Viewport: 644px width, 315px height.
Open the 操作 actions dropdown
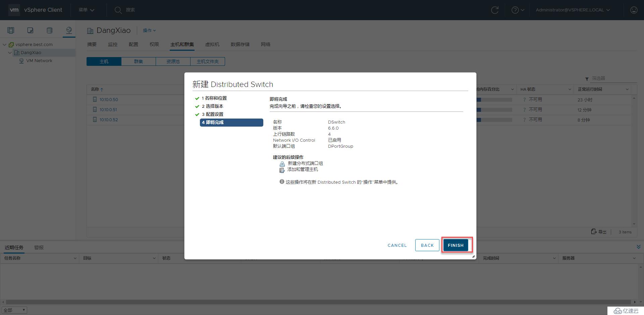[x=149, y=31]
